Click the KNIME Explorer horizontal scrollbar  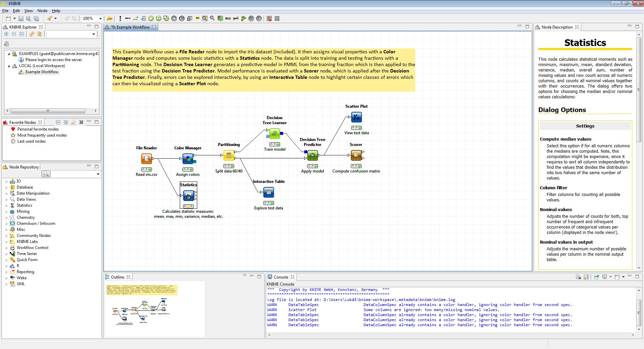pyautogui.click(x=48, y=111)
